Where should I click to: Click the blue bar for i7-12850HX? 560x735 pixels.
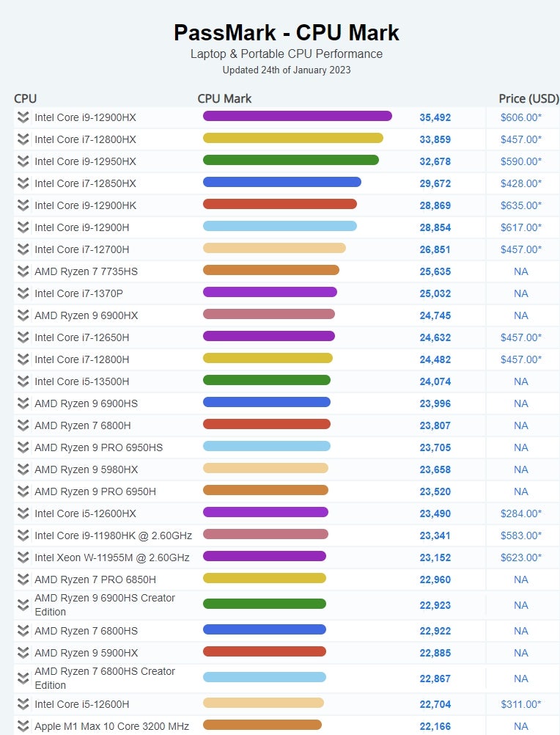tap(282, 182)
